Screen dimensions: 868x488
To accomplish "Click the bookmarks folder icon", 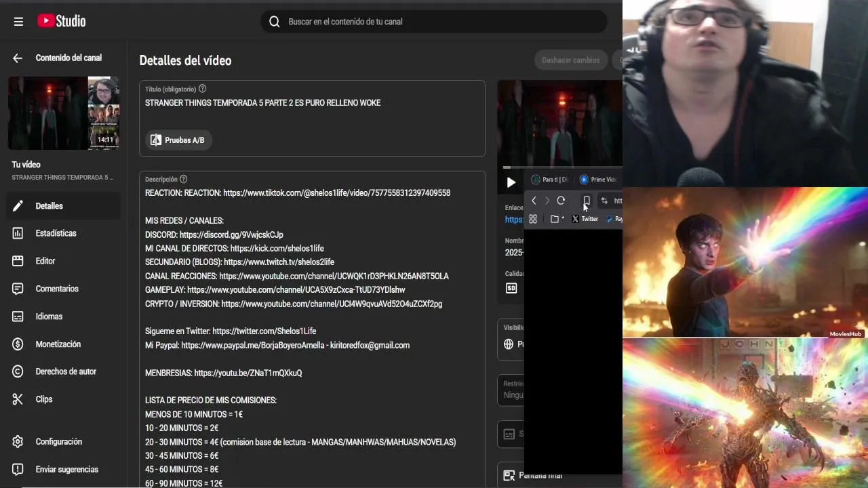I will click(555, 219).
